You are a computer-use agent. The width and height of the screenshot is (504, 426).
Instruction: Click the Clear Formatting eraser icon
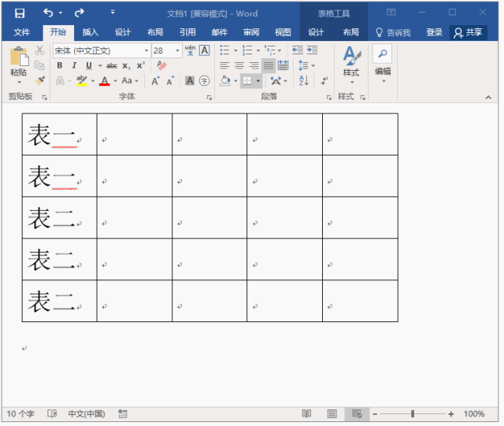162,65
